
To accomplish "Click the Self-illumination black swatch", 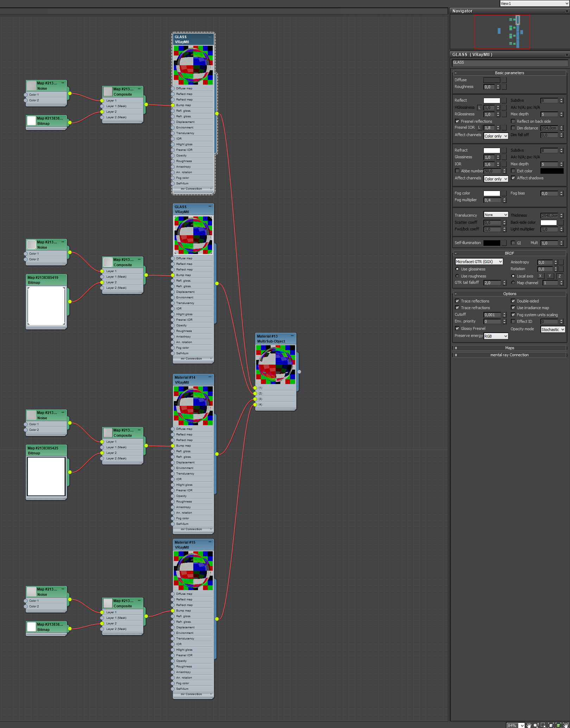I will pos(492,243).
